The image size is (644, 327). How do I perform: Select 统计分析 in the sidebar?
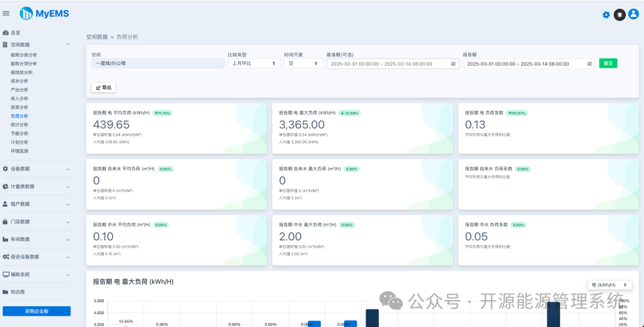(19, 125)
